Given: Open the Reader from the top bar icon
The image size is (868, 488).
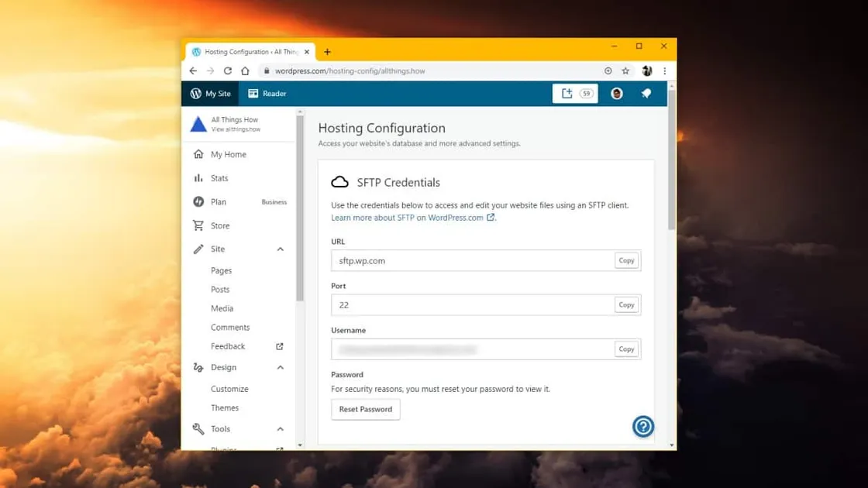Looking at the screenshot, I should point(252,93).
